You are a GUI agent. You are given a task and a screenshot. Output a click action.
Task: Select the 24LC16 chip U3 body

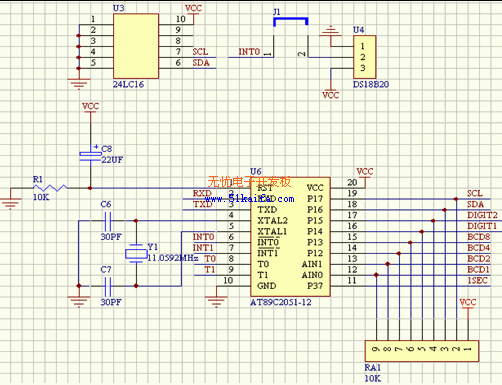point(136,46)
